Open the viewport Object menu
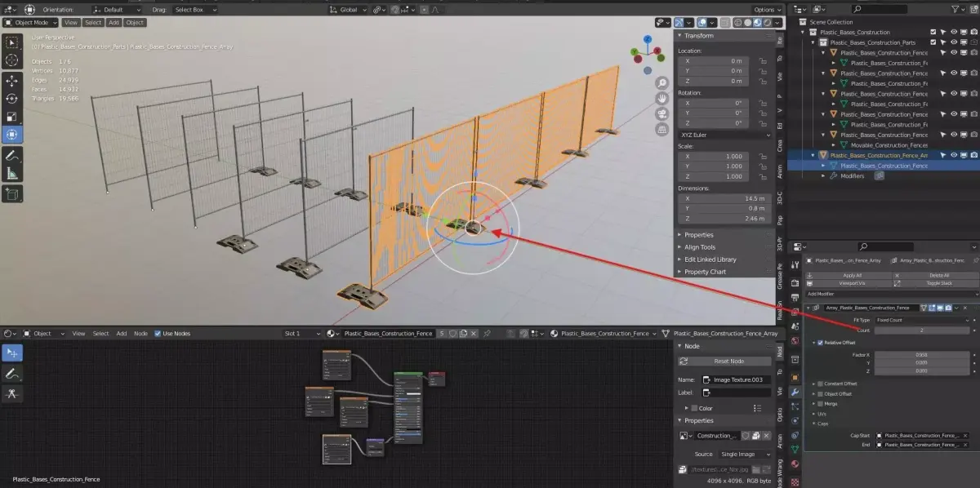980x488 pixels. [x=135, y=23]
